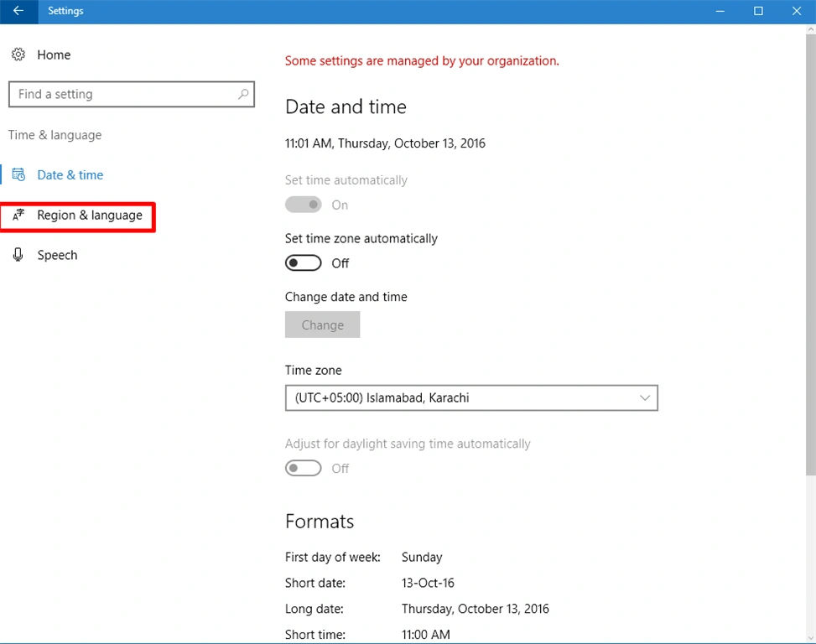Toggle Set time automatically switch
The width and height of the screenshot is (816, 644).
[x=304, y=205]
